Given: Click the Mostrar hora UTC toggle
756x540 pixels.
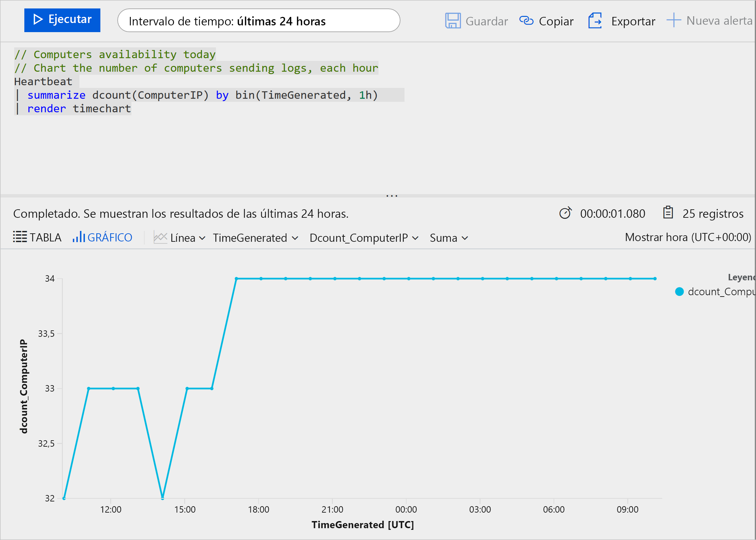Looking at the screenshot, I should 689,237.
